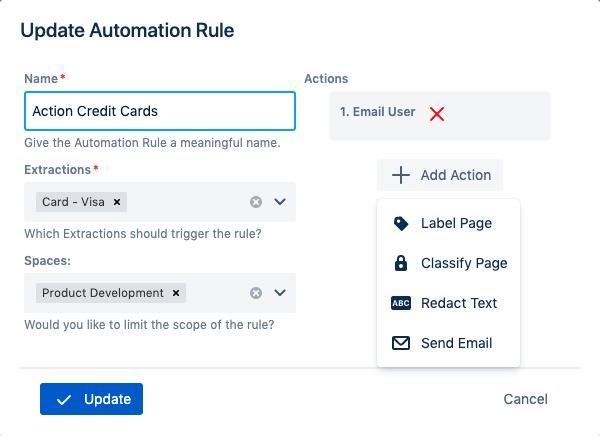Click the lock icon for Classify Page
The height and width of the screenshot is (436, 600).
(x=401, y=263)
